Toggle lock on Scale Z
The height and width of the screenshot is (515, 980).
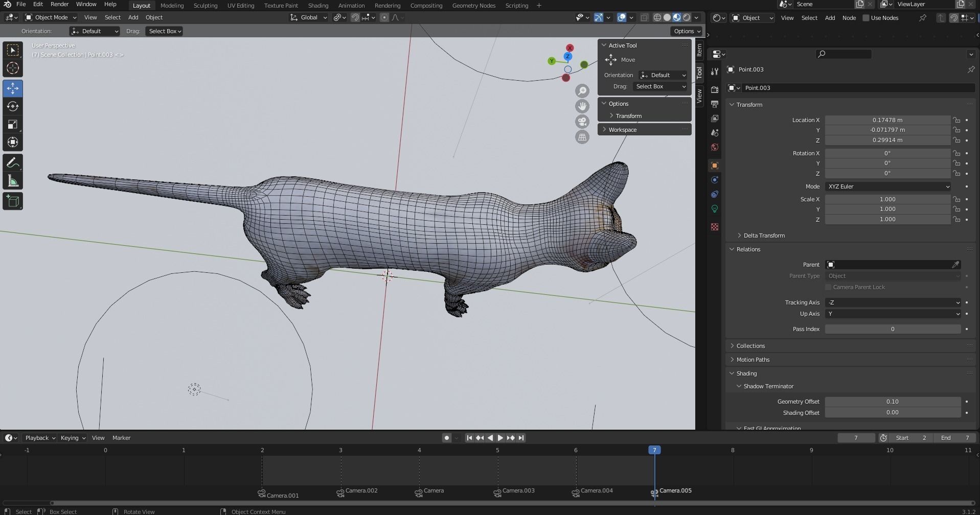pyautogui.click(x=956, y=219)
